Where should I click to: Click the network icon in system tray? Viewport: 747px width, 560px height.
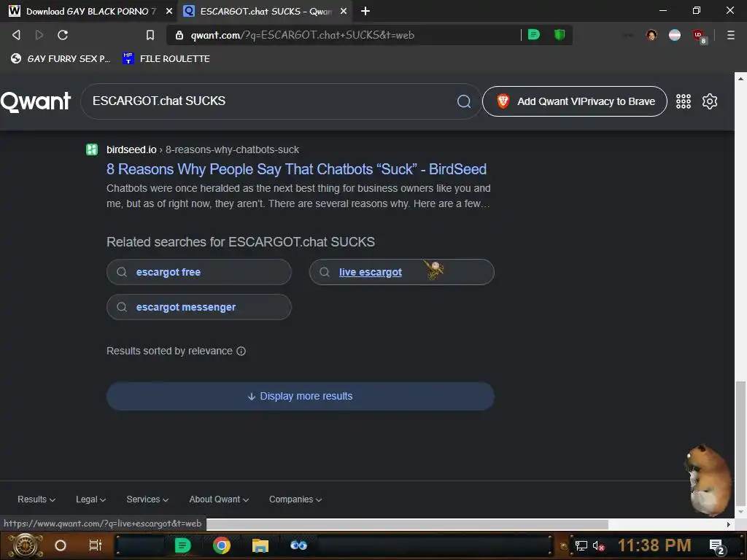tap(581, 545)
